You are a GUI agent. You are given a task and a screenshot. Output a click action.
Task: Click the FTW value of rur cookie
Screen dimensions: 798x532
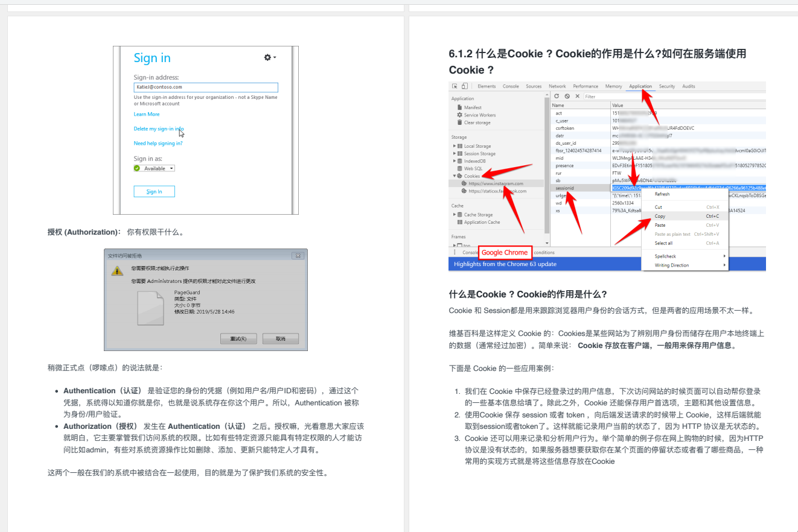click(616, 173)
